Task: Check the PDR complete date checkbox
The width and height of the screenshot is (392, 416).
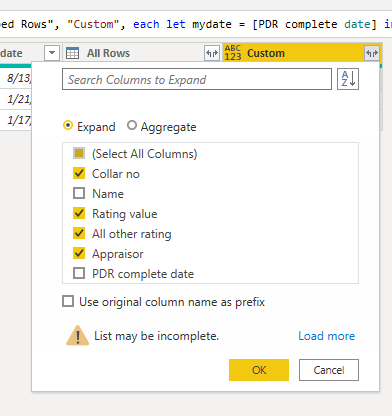Action: [79, 273]
